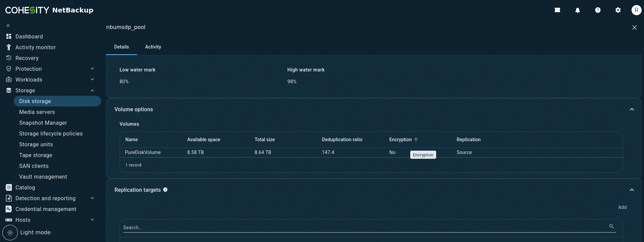Sort volumes by Deduplication ratio column
The image size is (644, 242).
click(342, 140)
